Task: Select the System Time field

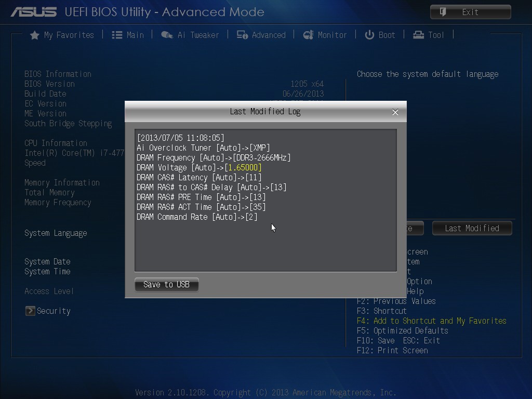Action: click(x=47, y=271)
